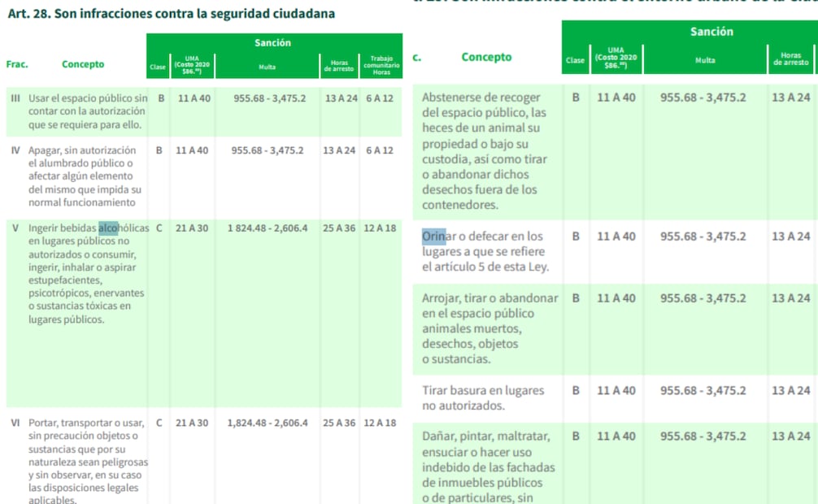This screenshot has height=504, width=818.
Task: Click '11 A 40' in the 'Abstenerse de recoger' row
Action: pyautogui.click(x=616, y=98)
